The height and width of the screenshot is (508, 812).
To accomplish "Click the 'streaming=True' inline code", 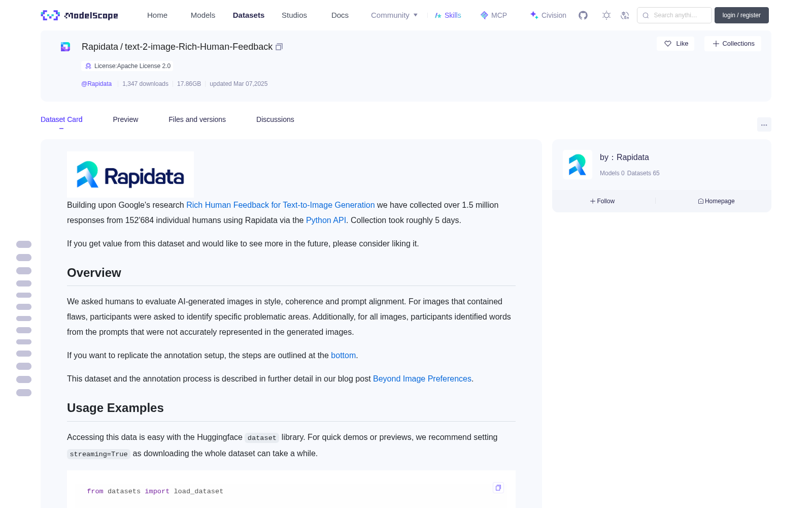I will point(98,454).
